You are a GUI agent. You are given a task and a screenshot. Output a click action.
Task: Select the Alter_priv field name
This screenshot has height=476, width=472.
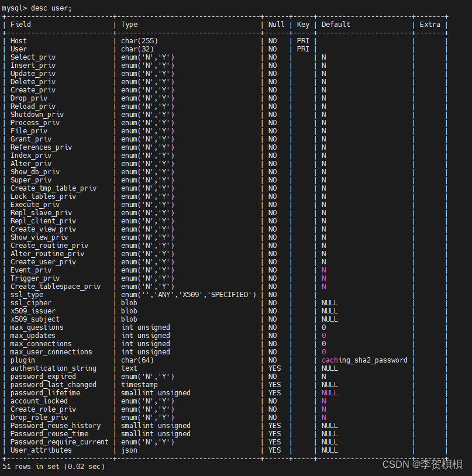(x=31, y=164)
